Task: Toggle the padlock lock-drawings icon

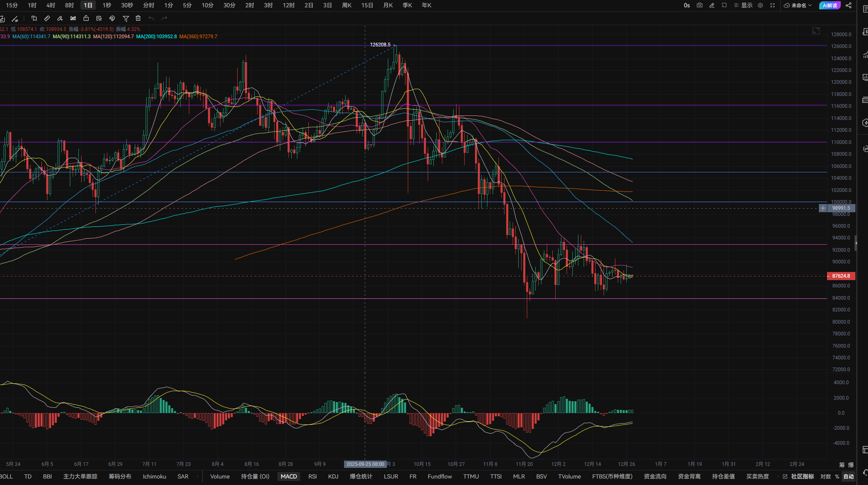Action: pyautogui.click(x=86, y=18)
